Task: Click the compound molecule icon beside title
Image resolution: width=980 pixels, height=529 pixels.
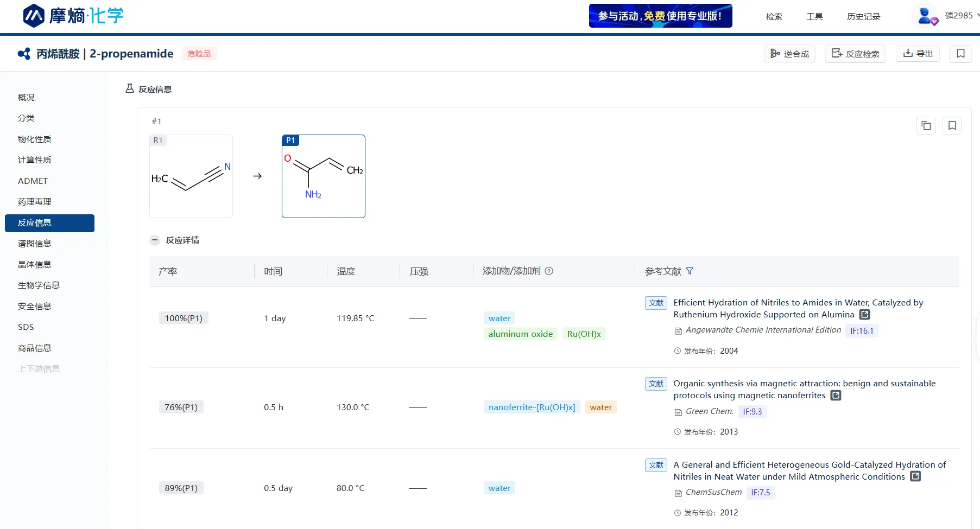Action: 24,54
